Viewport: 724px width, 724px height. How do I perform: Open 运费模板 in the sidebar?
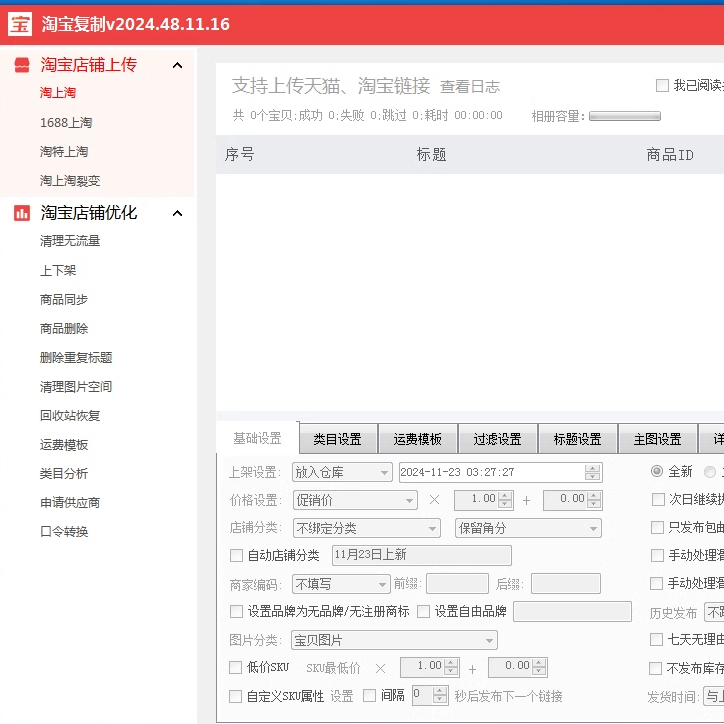(64, 445)
